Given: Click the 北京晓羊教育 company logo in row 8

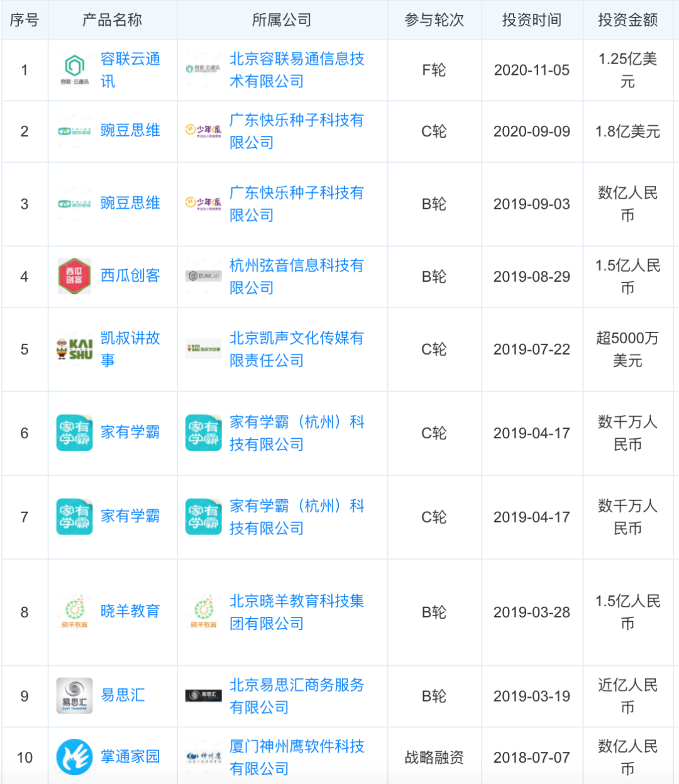Looking at the screenshot, I should tap(203, 612).
